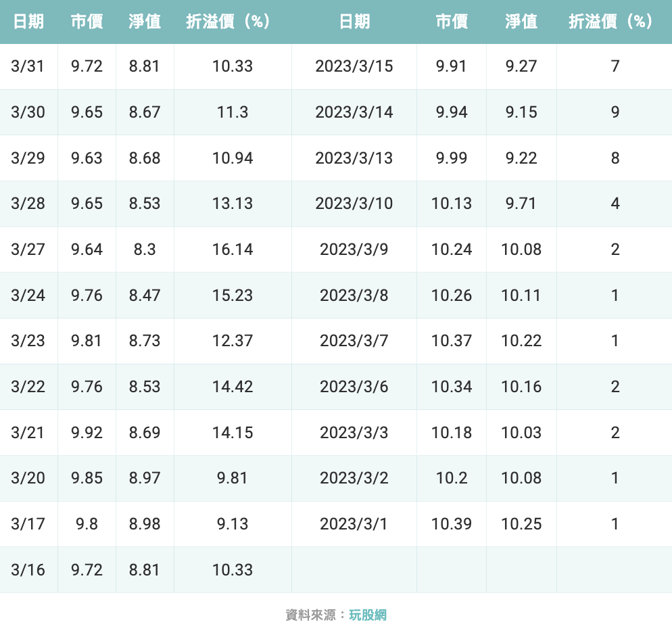Select premium value 13.13 for 3/28
672x637 pixels.
(x=233, y=204)
